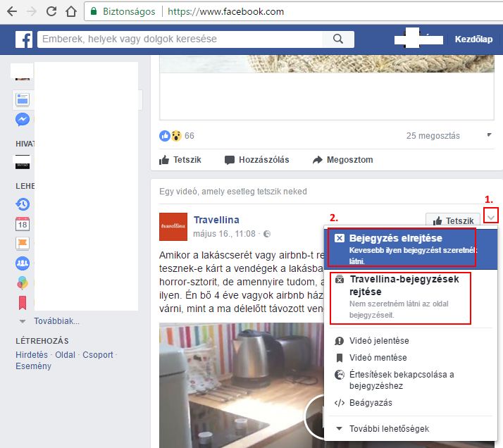Click the Hirdetés link

point(32,355)
